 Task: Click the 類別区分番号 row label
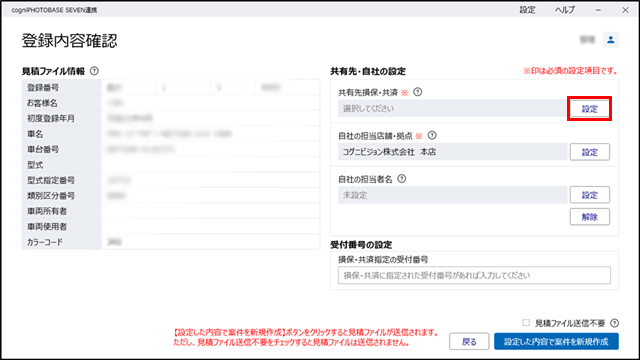(51, 196)
